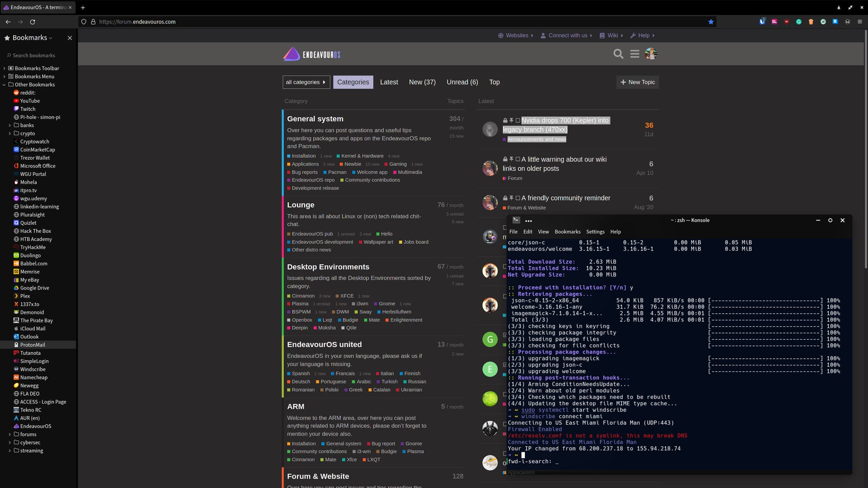
Task: Click the uBlock Origin extension icon
Action: [x=787, y=22]
